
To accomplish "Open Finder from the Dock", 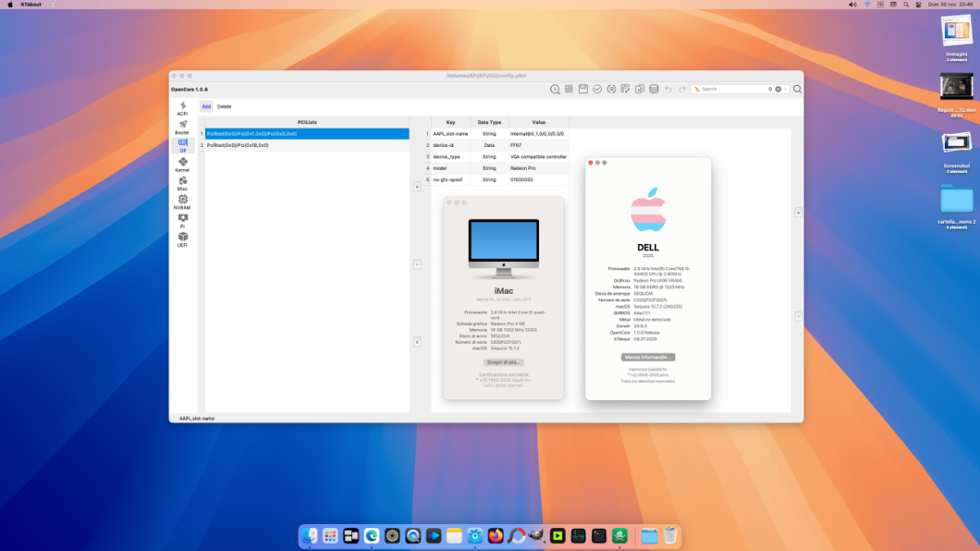I will (310, 535).
